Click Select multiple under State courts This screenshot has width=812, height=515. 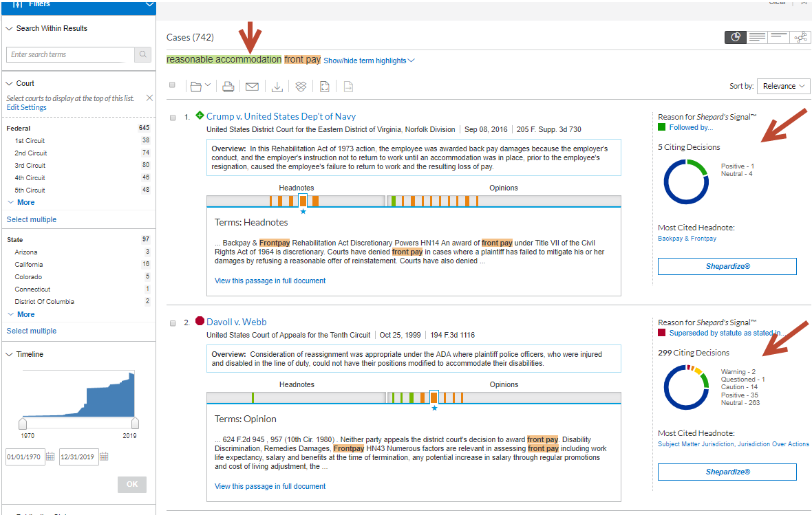32,331
